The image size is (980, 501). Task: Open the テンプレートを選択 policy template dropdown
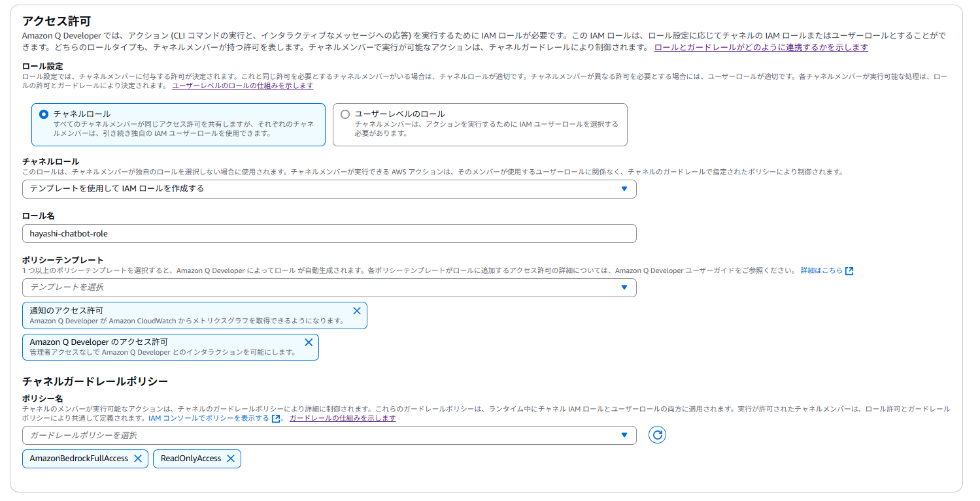tap(329, 287)
